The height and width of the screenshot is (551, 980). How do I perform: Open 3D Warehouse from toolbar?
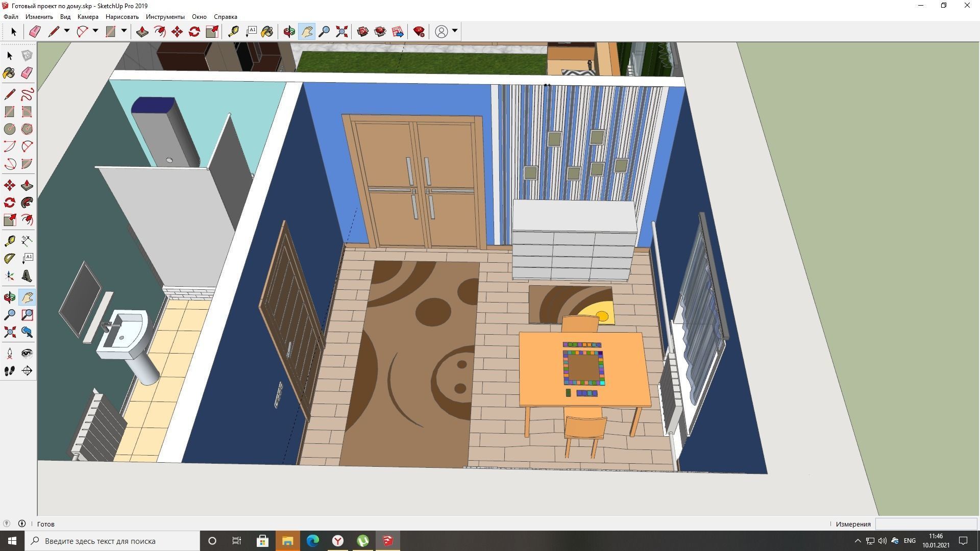tap(363, 32)
